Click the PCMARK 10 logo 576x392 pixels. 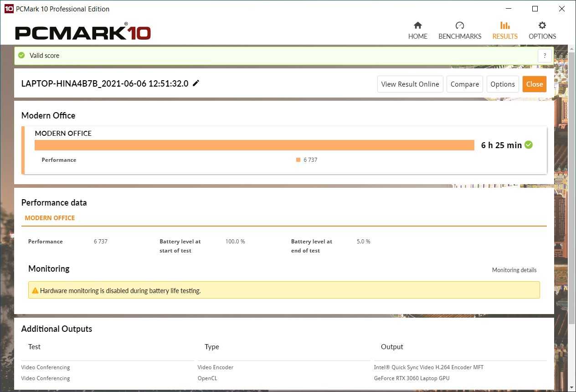click(x=82, y=33)
